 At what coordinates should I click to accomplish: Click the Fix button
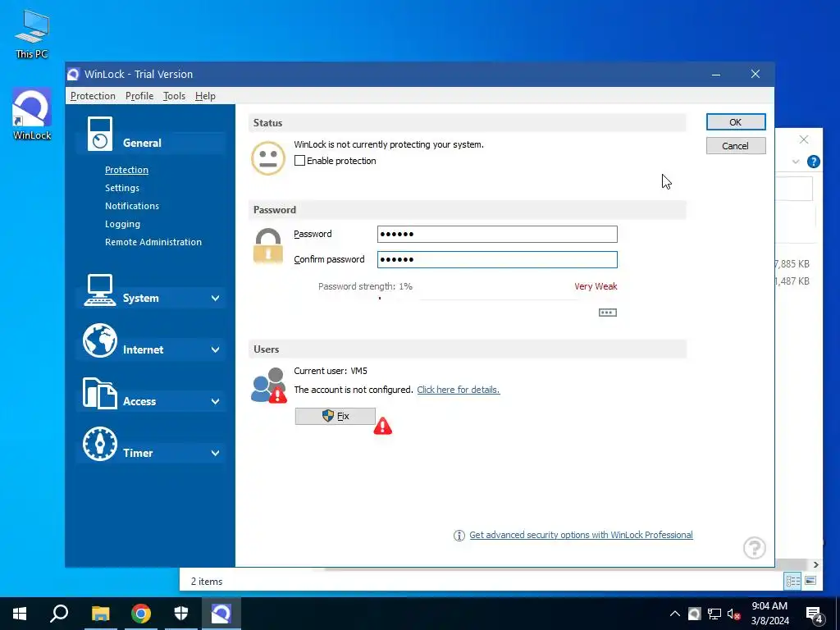pyautogui.click(x=336, y=416)
